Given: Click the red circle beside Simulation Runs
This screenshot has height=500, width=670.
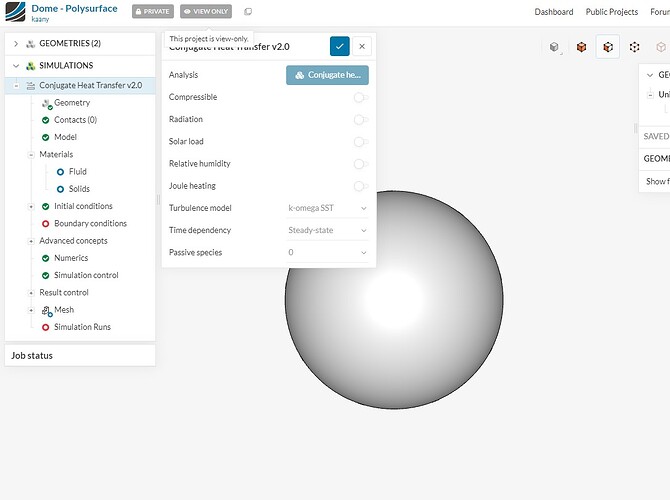Looking at the screenshot, I should click(x=46, y=327).
